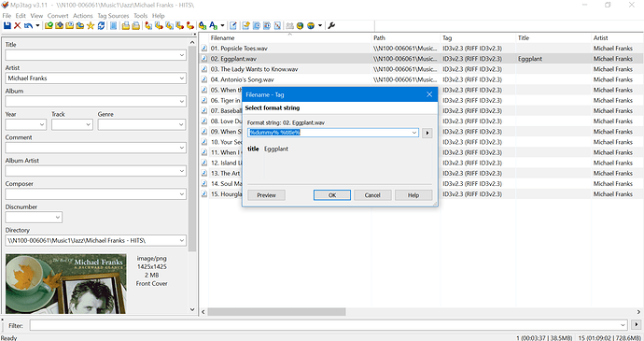The image size is (644, 341).
Task: Click the gray disc lookup icon in toolbar
Action: click(x=289, y=25)
